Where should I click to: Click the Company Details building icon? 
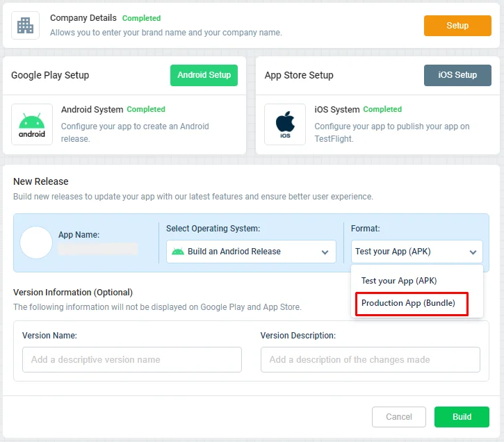[x=26, y=26]
